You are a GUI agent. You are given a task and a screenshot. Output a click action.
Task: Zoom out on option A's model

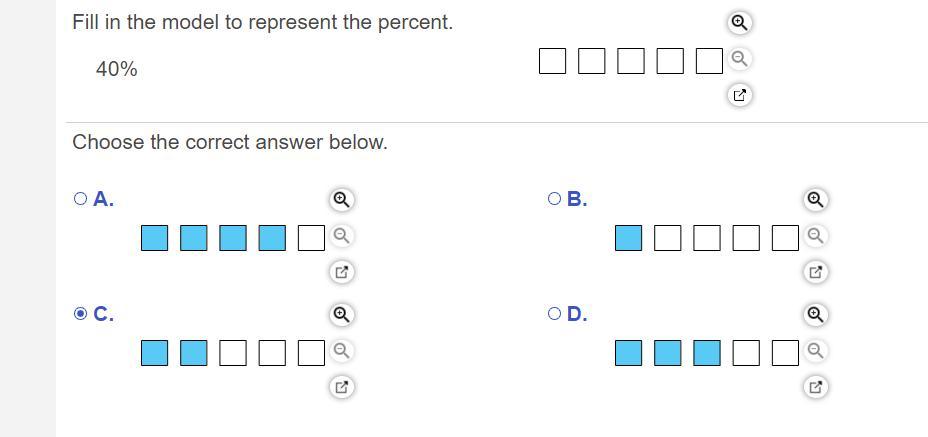click(x=341, y=236)
